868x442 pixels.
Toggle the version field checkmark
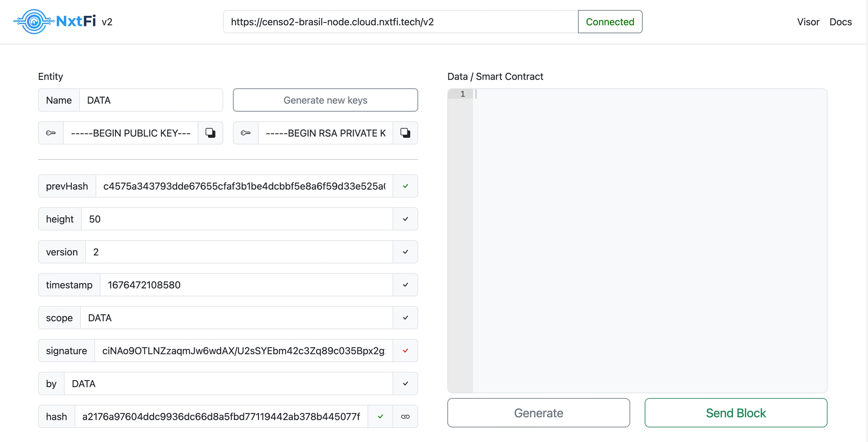pyautogui.click(x=405, y=252)
